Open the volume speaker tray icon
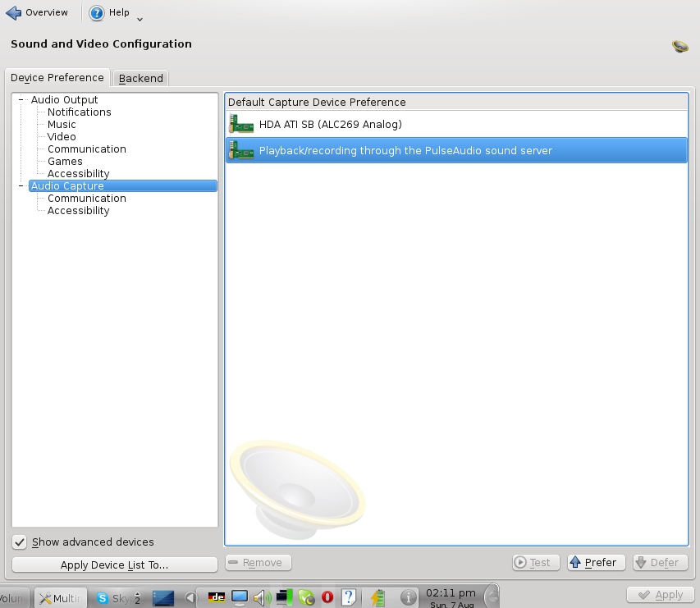Viewport: 700px width, 608px height. pos(262,598)
